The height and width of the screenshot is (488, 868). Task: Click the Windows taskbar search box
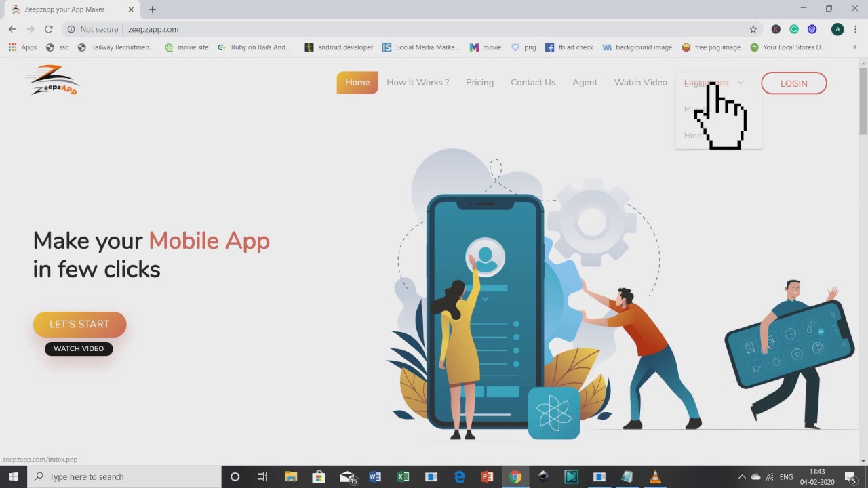(124, 476)
